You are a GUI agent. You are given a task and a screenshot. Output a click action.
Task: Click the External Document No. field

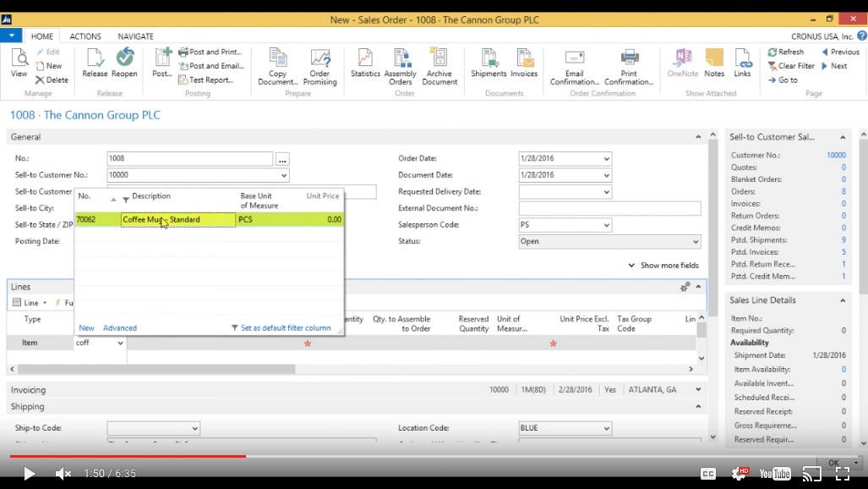[x=609, y=208]
